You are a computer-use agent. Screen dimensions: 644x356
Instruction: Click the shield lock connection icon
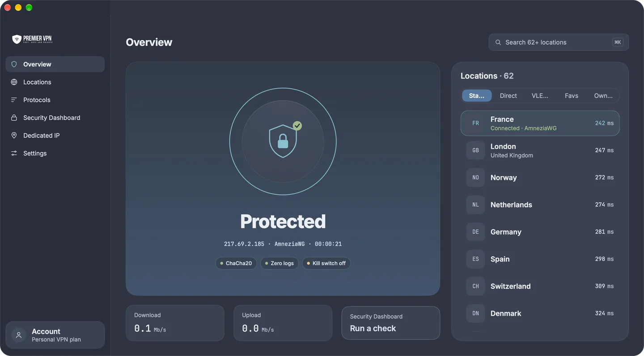[x=283, y=141]
